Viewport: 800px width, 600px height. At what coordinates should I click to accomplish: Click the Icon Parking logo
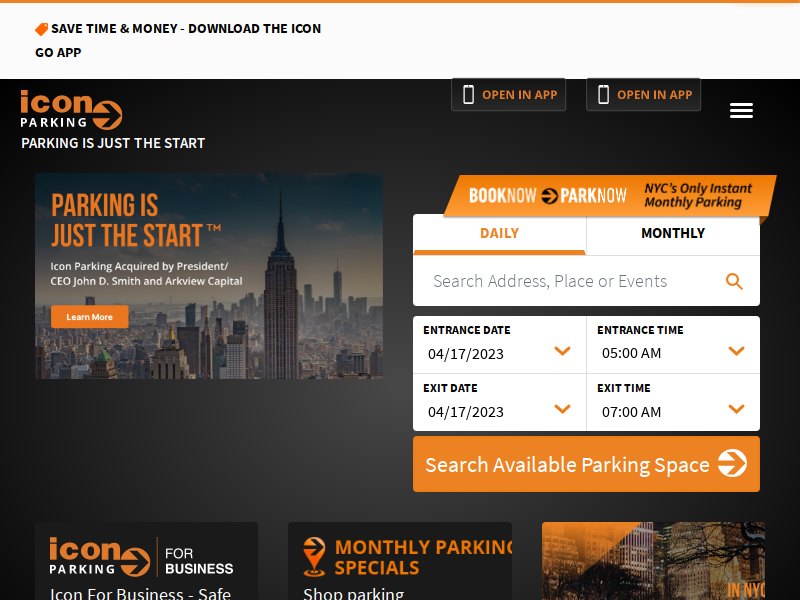71,110
